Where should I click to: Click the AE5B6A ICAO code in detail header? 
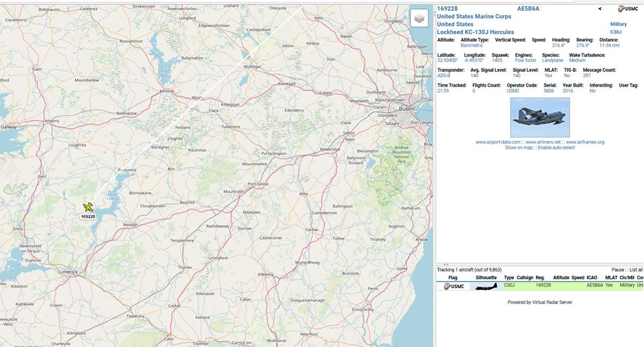pos(528,9)
